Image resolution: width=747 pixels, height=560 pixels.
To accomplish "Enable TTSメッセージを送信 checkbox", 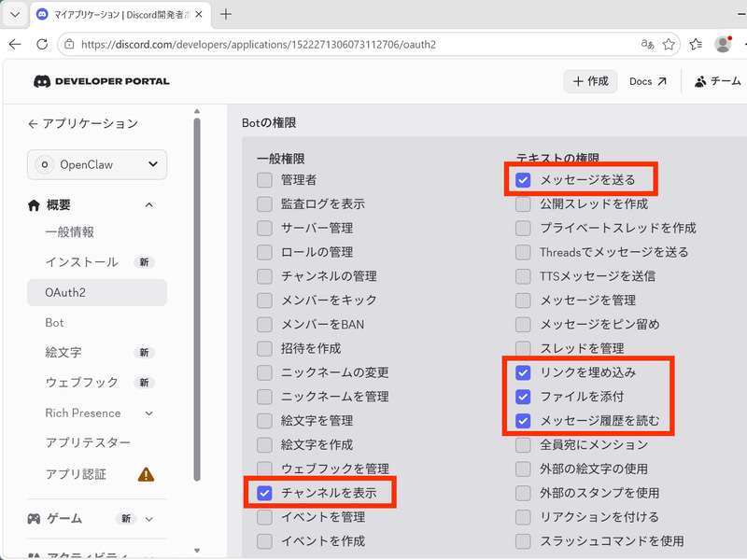I will 523,276.
